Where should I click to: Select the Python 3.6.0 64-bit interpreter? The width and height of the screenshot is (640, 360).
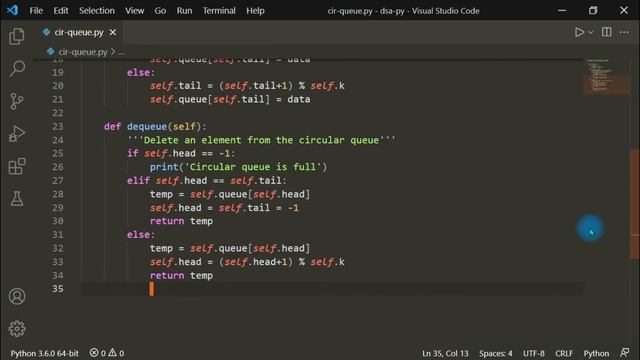pos(44,353)
